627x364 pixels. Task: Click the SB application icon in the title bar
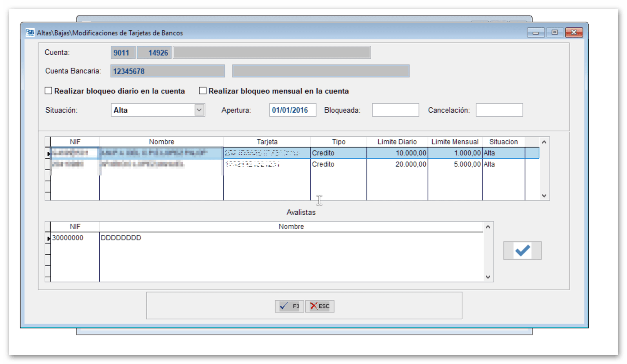(x=30, y=33)
